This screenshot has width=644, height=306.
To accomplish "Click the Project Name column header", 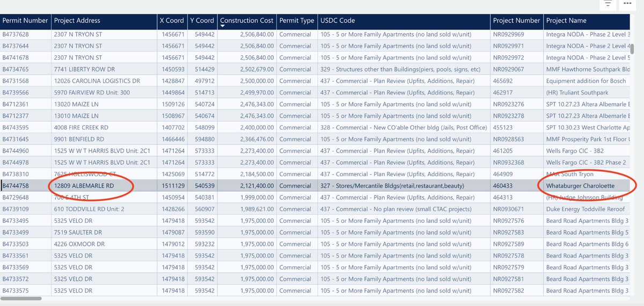I will (x=566, y=20).
